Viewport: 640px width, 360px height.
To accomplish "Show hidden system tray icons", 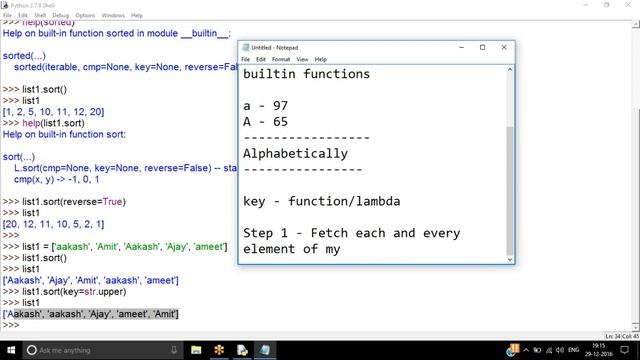I will point(526,350).
